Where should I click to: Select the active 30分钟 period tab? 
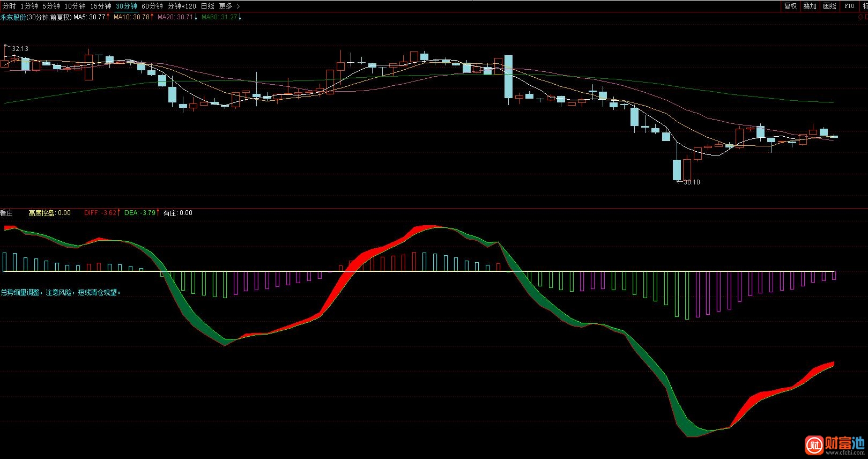tap(127, 6)
